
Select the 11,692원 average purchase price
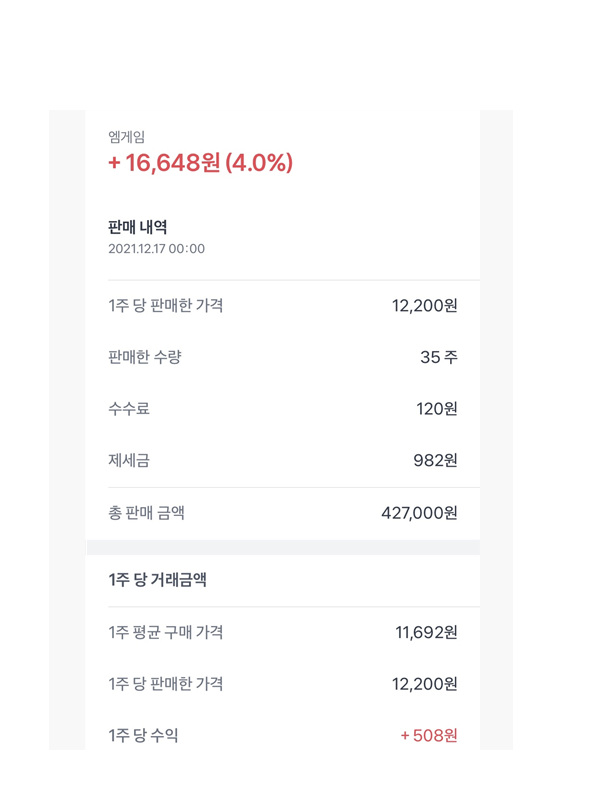tap(426, 633)
